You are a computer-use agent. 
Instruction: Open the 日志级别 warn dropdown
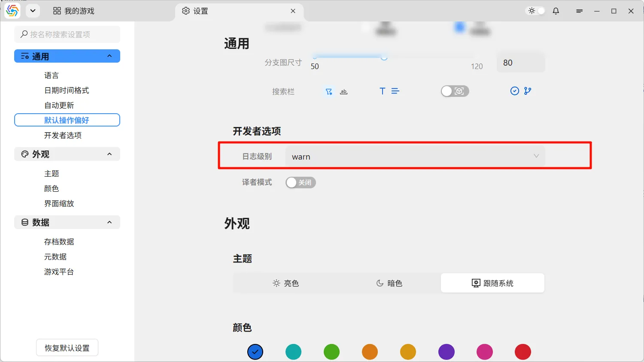415,157
